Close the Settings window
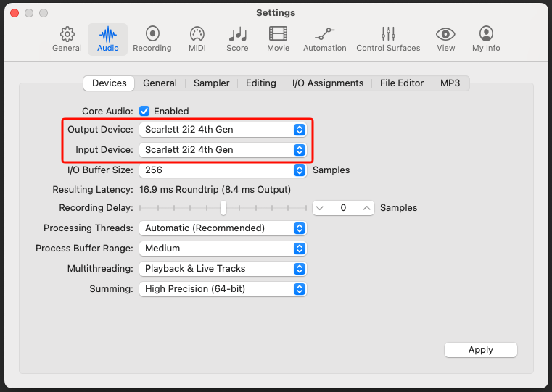 (15, 13)
